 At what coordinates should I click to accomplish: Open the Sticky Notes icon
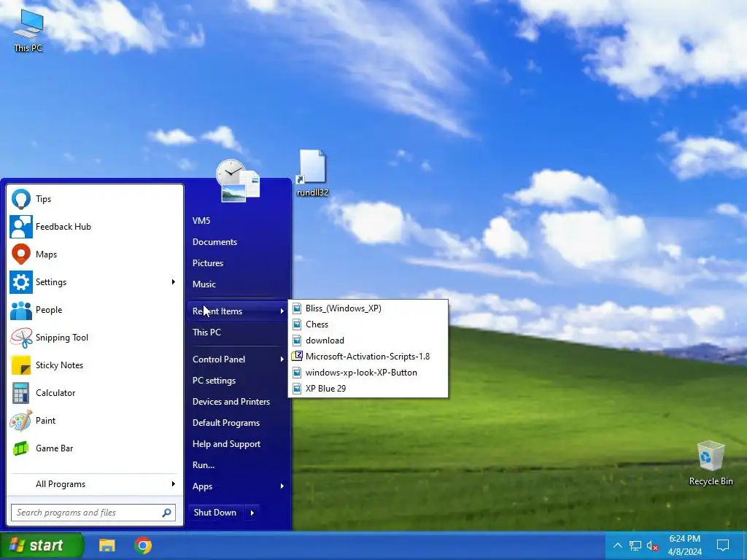tap(21, 365)
